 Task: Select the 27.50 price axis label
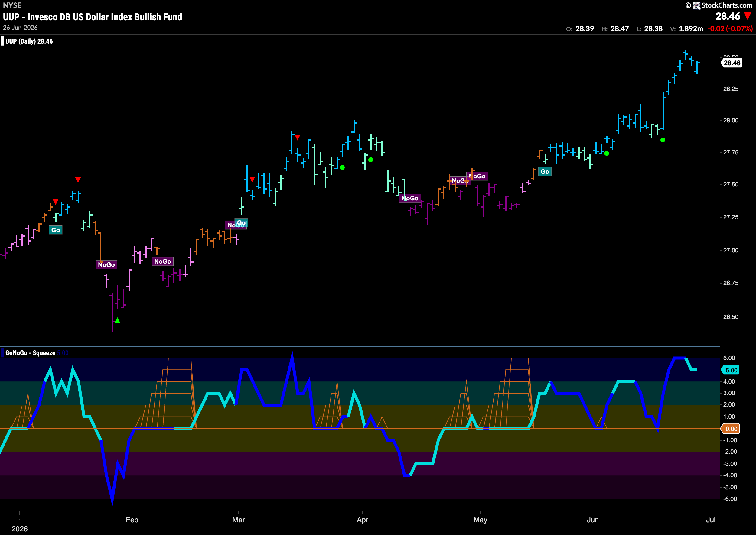tap(731, 184)
